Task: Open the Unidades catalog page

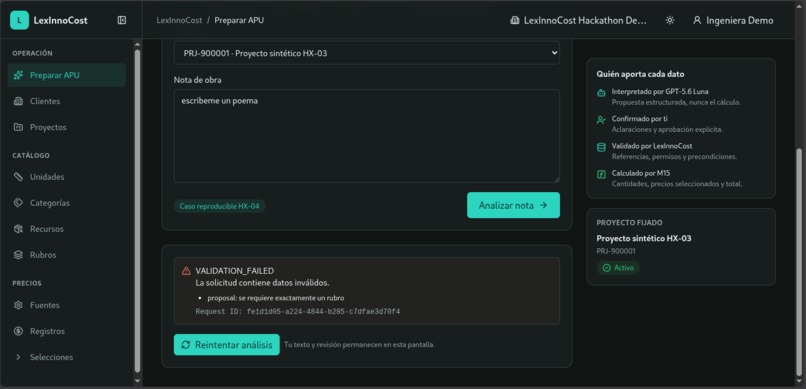Action: click(67, 177)
